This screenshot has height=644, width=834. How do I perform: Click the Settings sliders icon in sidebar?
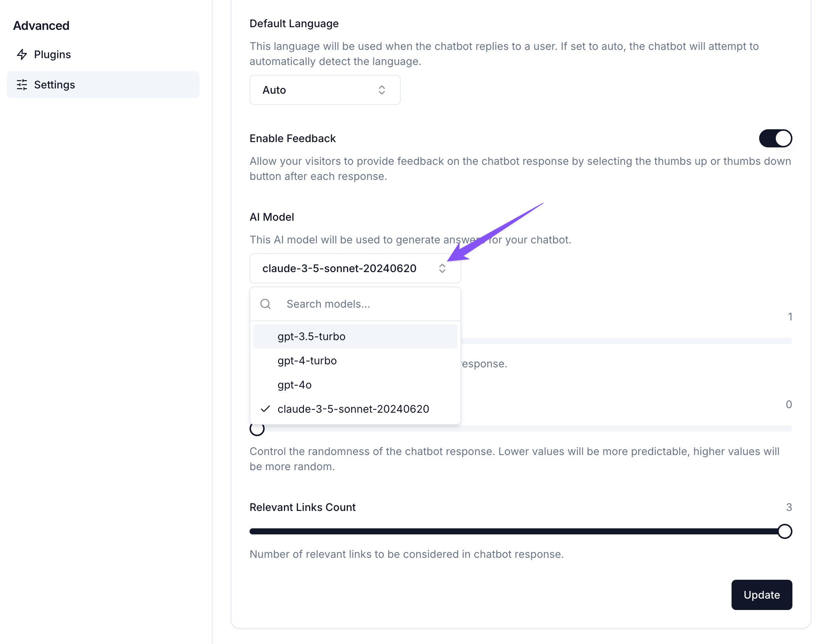point(22,85)
